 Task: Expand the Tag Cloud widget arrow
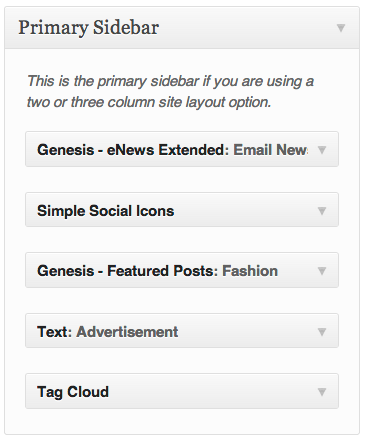tap(322, 392)
